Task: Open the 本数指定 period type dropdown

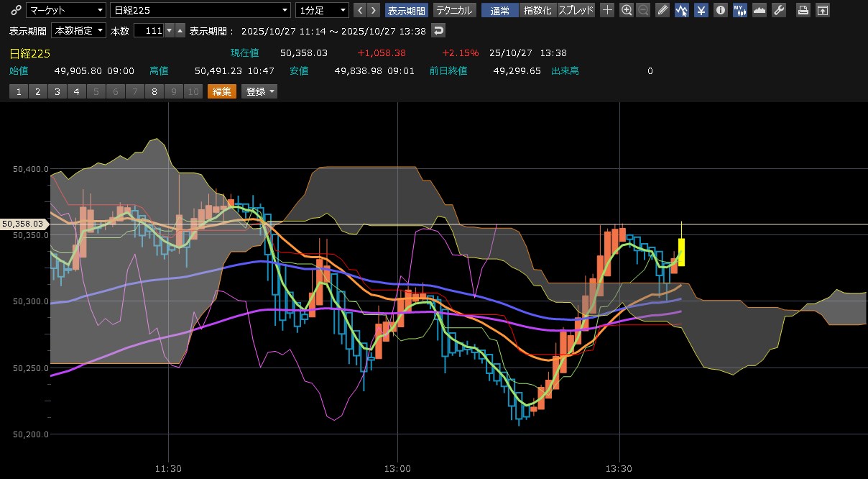Action: [78, 31]
